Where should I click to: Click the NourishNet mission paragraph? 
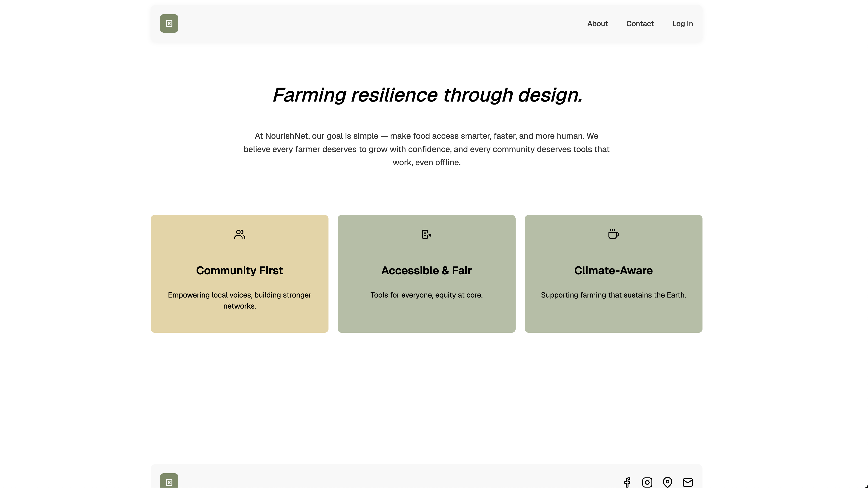coord(426,149)
